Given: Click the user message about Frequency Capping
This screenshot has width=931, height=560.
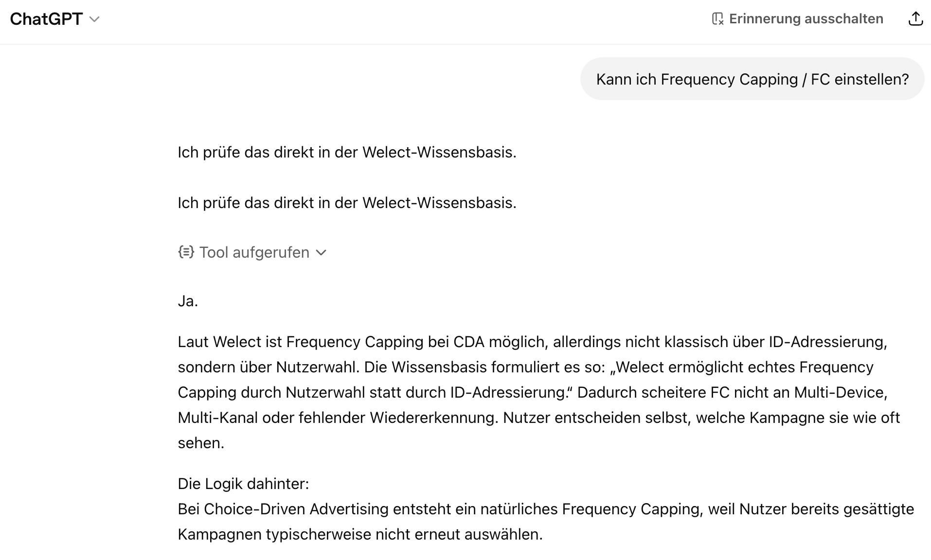Looking at the screenshot, I should coord(752,79).
